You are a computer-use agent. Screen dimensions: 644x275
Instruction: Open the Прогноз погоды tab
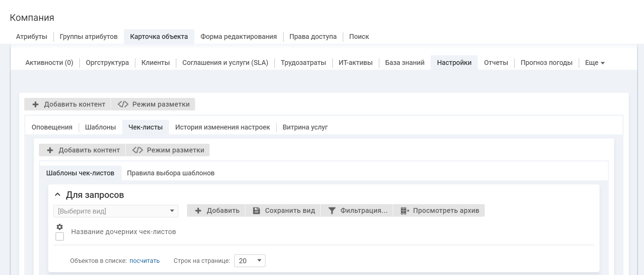[x=546, y=63]
